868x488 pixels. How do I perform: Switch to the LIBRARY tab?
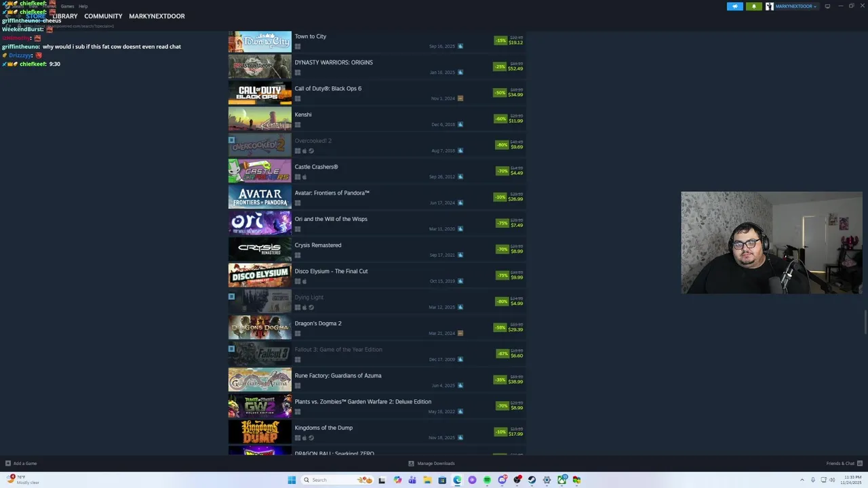65,16
